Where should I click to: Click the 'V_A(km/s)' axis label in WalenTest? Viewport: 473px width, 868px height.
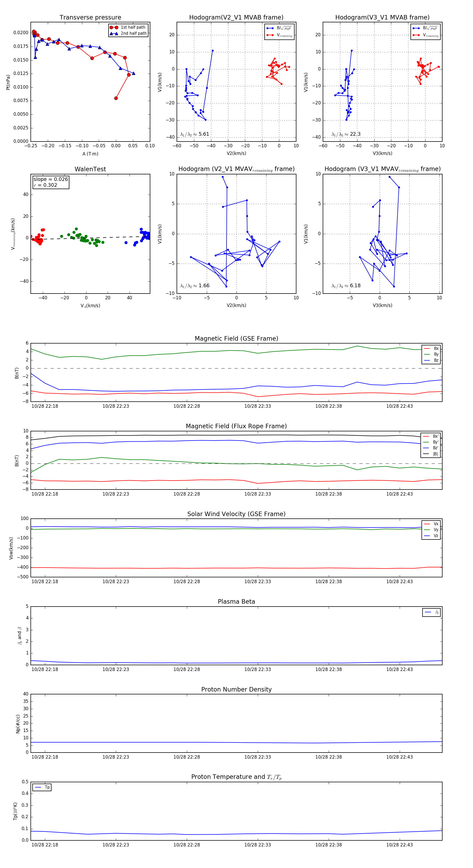(90, 306)
